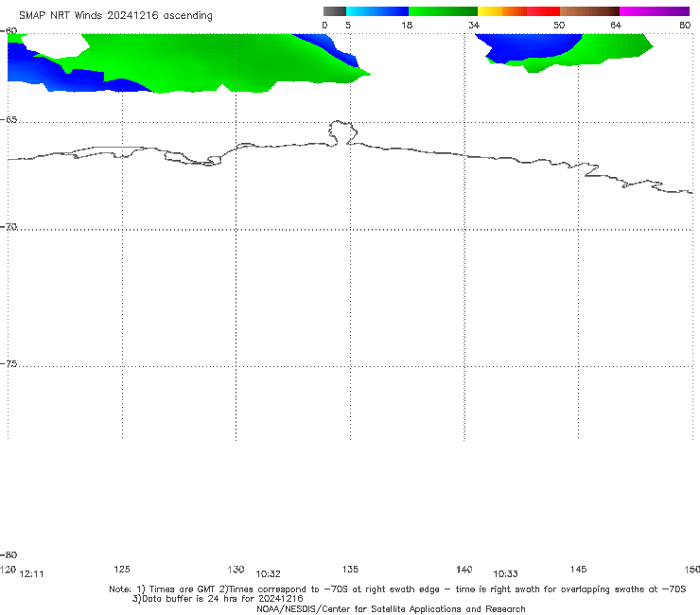This screenshot has width=700, height=615.
Task: Click the color bar label '18'
Action: (x=407, y=25)
